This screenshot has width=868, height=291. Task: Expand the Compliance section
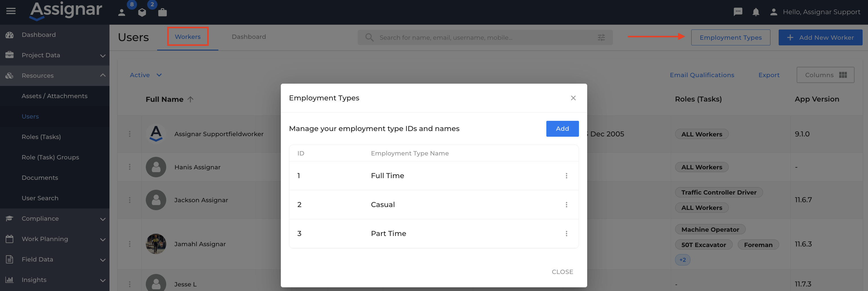[103, 219]
